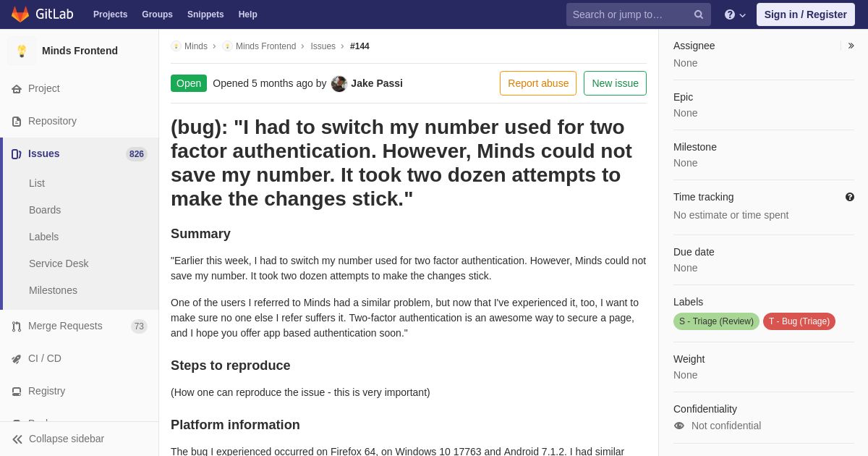
Task: Click 'No estimate or time spent' text
Action: coord(731,215)
